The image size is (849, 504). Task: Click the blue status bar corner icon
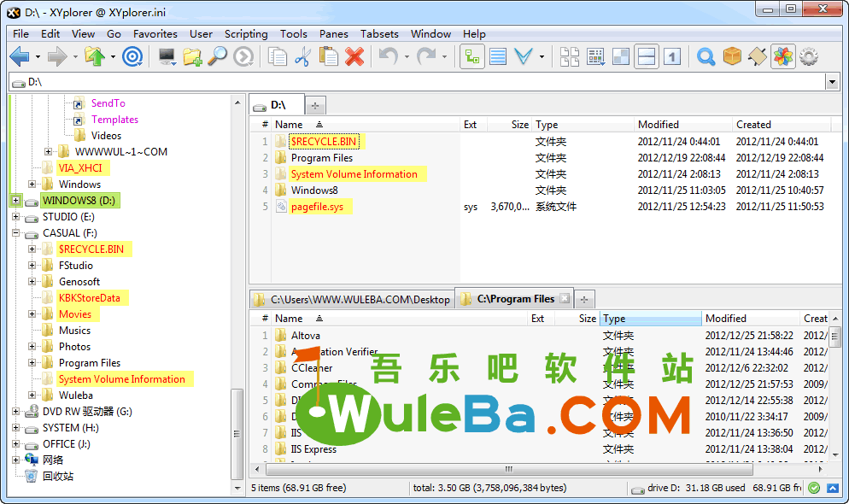(832, 488)
